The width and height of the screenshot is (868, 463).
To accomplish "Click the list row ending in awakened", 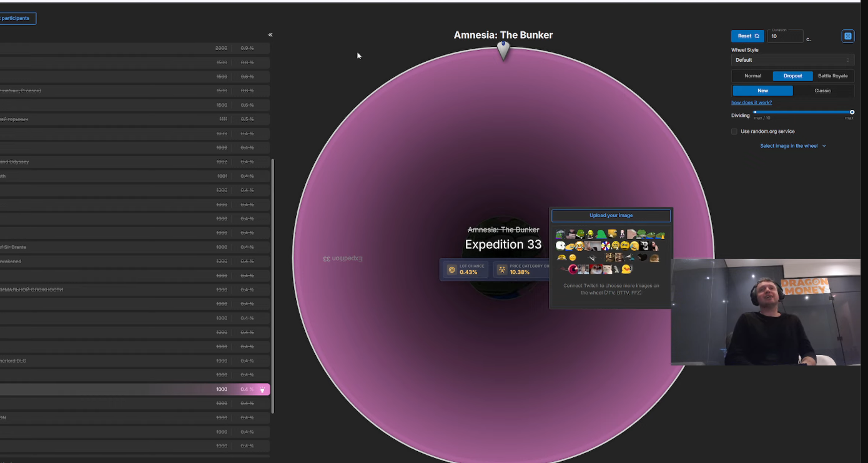I will pyautogui.click(x=135, y=261).
